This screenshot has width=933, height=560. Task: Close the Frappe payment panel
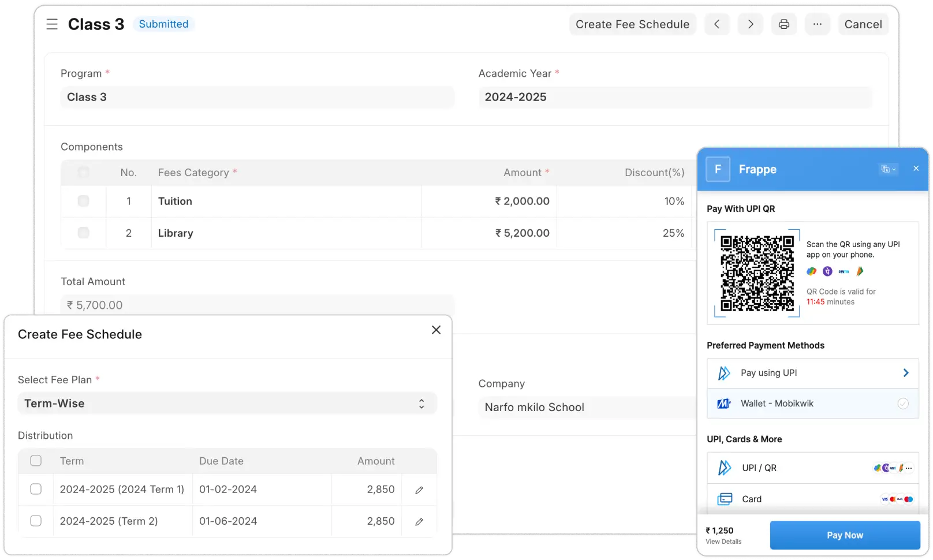click(x=916, y=169)
